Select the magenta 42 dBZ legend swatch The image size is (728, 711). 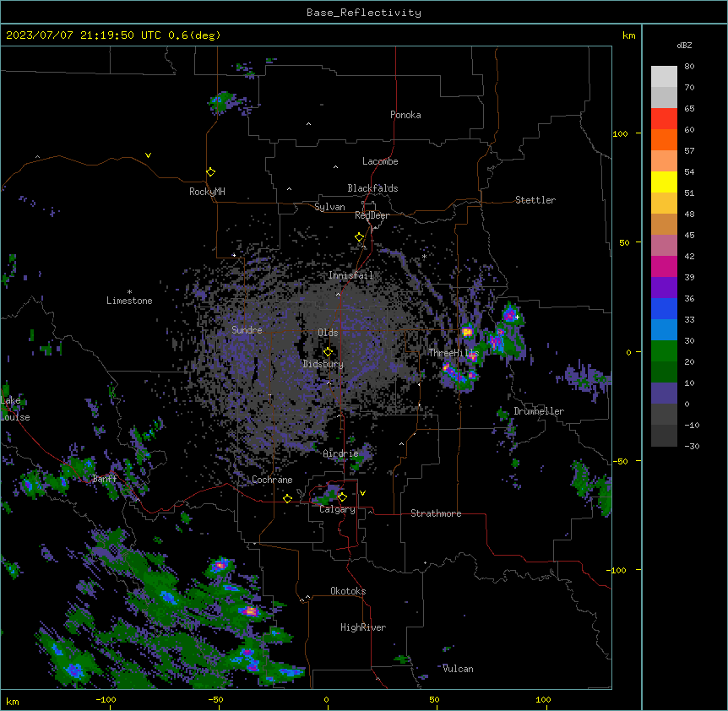pos(664,266)
